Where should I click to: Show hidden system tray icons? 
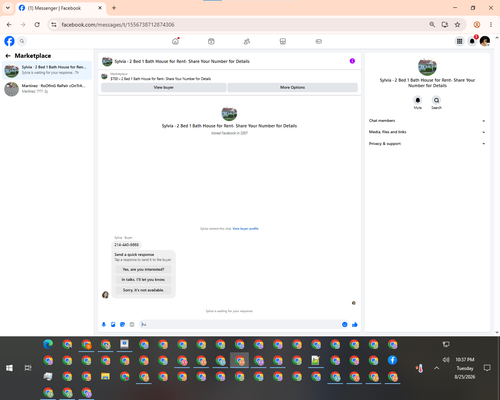(x=437, y=368)
